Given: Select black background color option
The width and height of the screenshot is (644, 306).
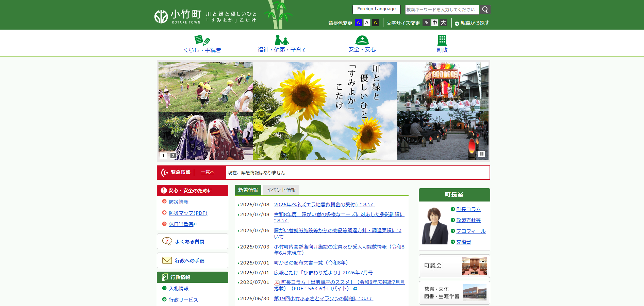Looking at the screenshot, I should tap(375, 23).
